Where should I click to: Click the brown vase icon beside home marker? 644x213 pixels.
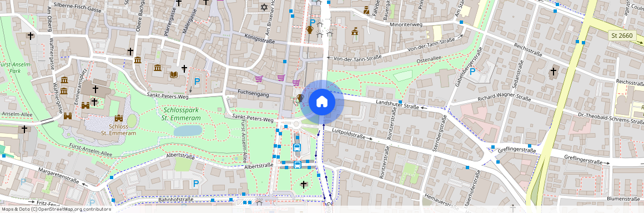point(300,98)
